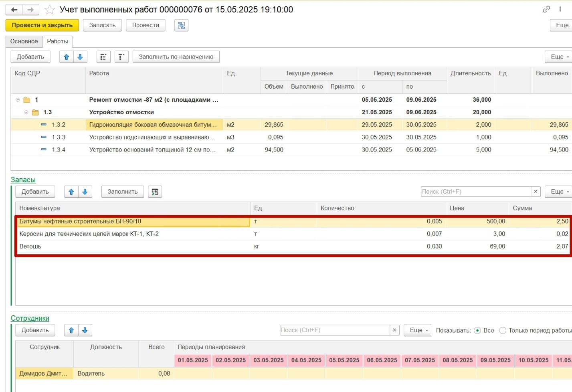The image size is (572, 392).
Task: Open the Запасы section link
Action: pos(23,180)
